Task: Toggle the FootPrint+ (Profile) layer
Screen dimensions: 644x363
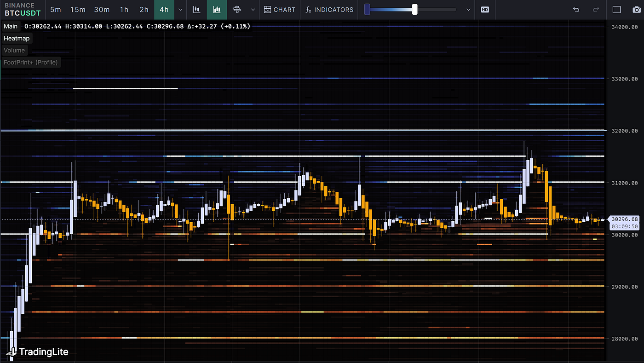Action: coord(31,62)
